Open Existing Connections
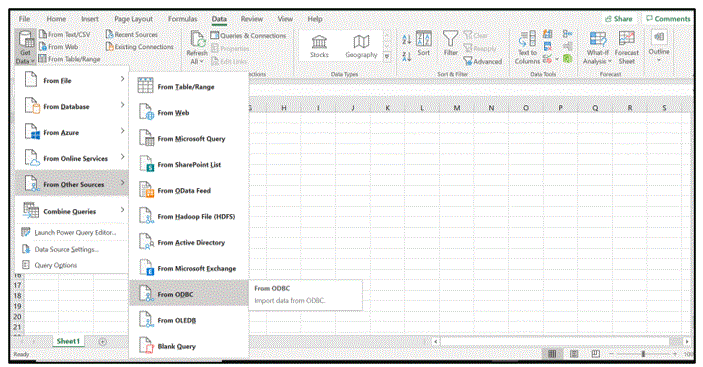703x367 pixels. coord(139,47)
